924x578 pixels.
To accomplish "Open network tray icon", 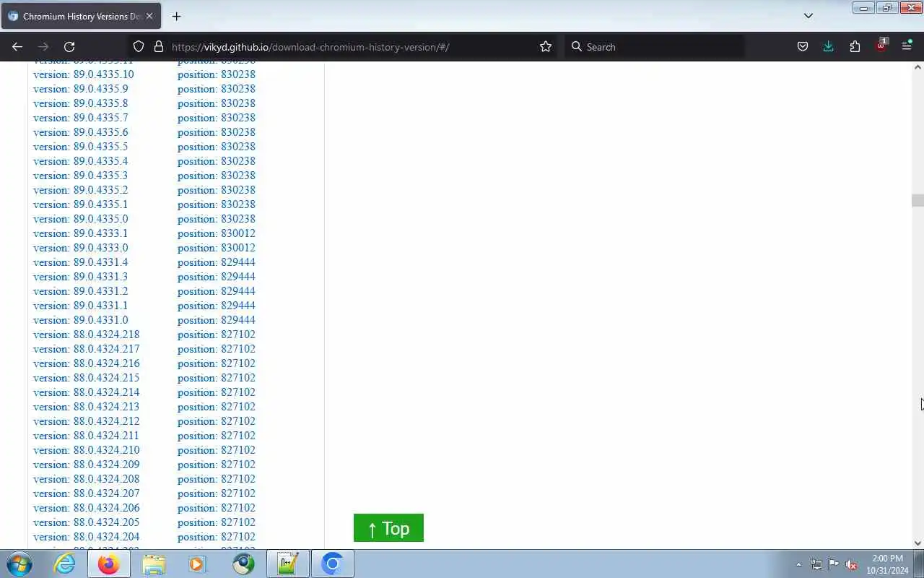I will tap(816, 564).
